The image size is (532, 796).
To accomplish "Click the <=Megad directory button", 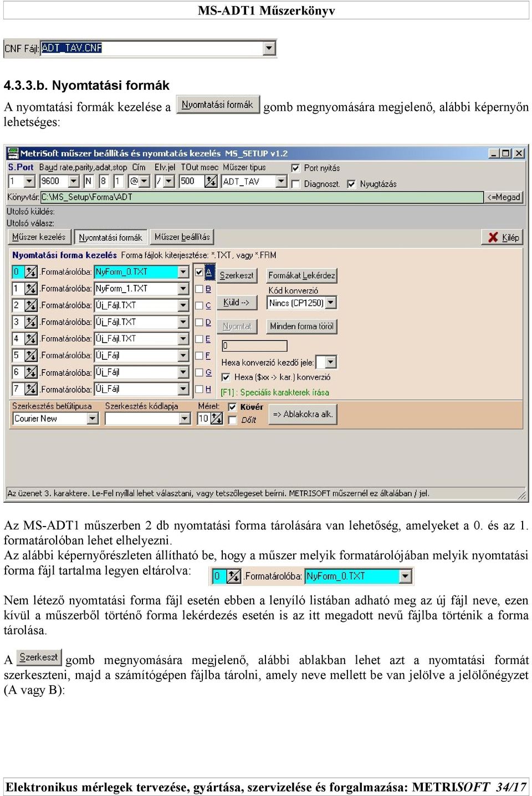I will point(504,197).
